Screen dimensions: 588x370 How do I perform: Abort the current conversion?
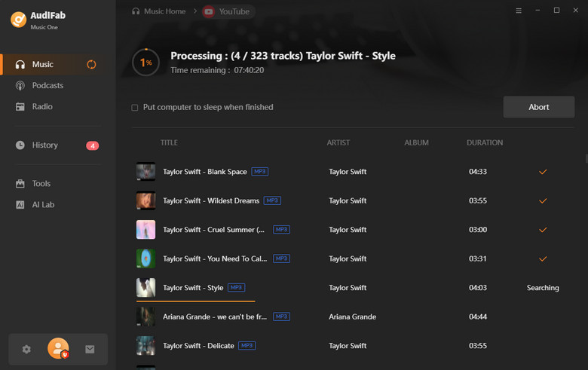point(538,107)
